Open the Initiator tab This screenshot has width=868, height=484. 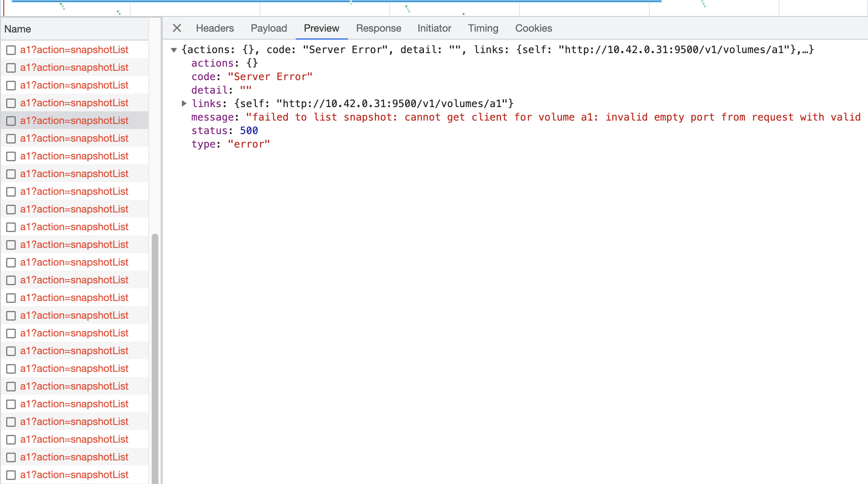[434, 28]
